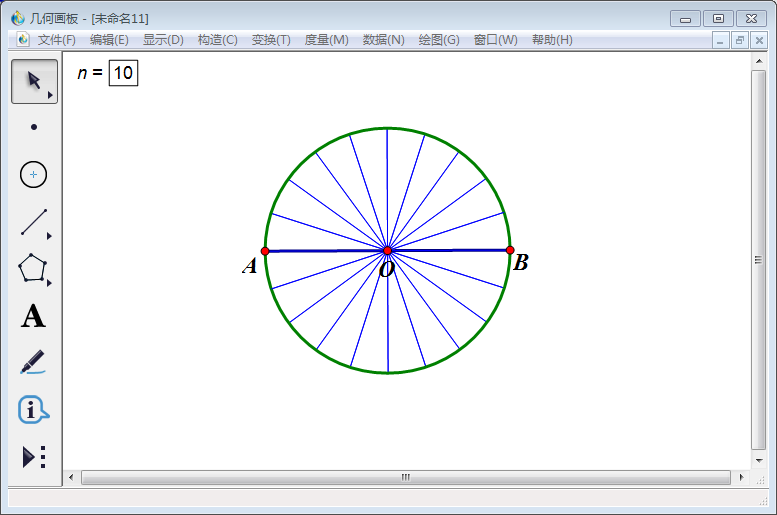The width and height of the screenshot is (777, 515).
Task: Pick the Straightedge line segment tool
Action: 34,222
